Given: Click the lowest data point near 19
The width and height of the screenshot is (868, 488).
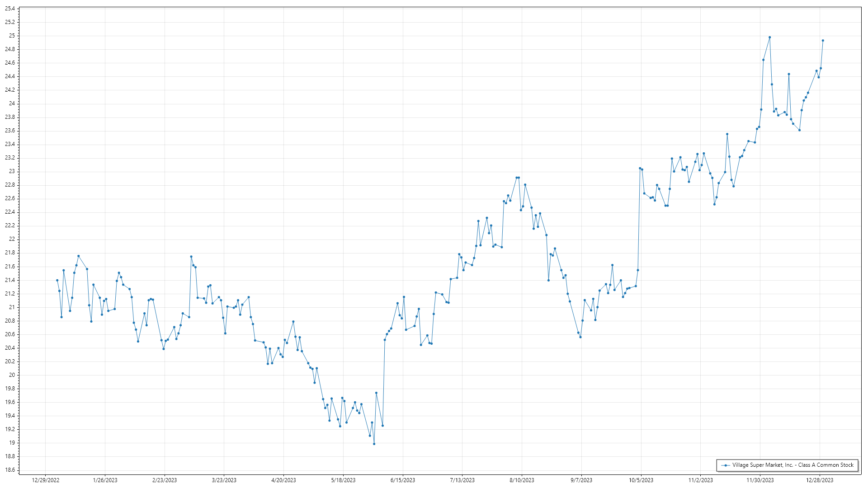Looking at the screenshot, I should pos(374,444).
